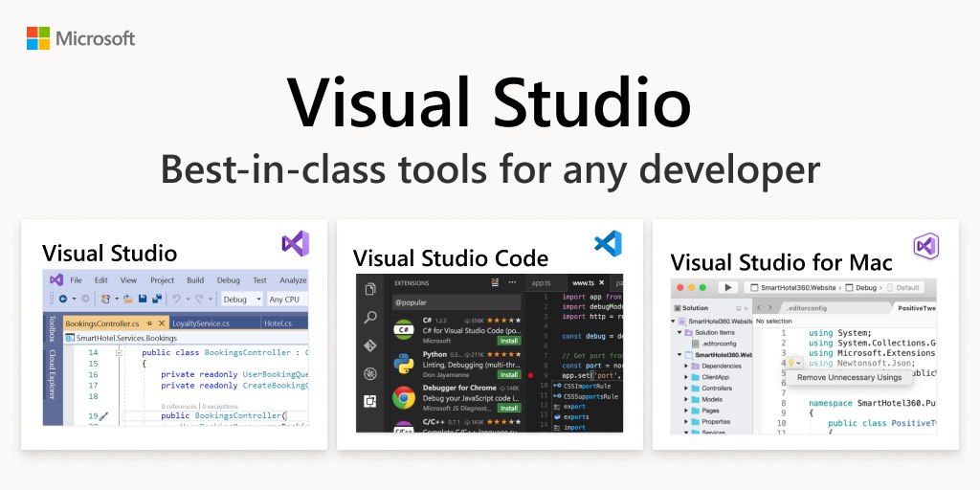980x490 pixels.
Task: Open the vertical Cloud Explorer side tab
Action: [52, 374]
